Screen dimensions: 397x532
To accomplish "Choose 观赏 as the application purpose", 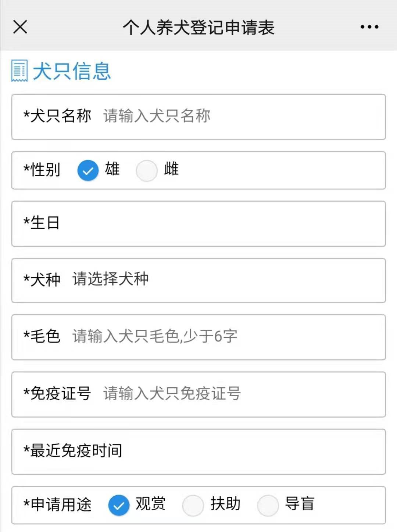I will (119, 505).
